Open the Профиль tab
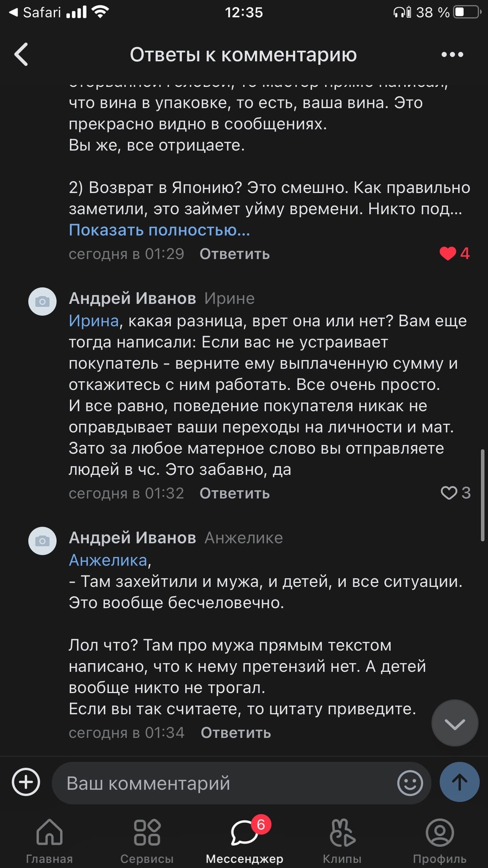The height and width of the screenshot is (868, 488). 439,841
